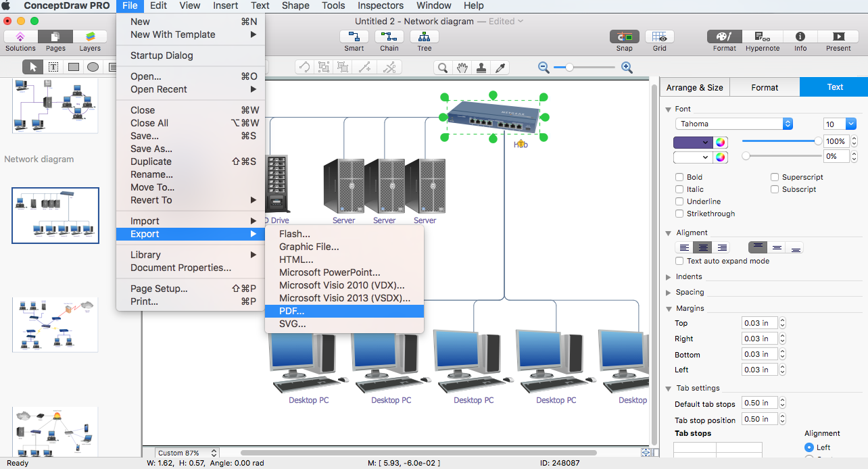Collapse the Font section
Screen dimensions: 868x469
[x=669, y=109]
